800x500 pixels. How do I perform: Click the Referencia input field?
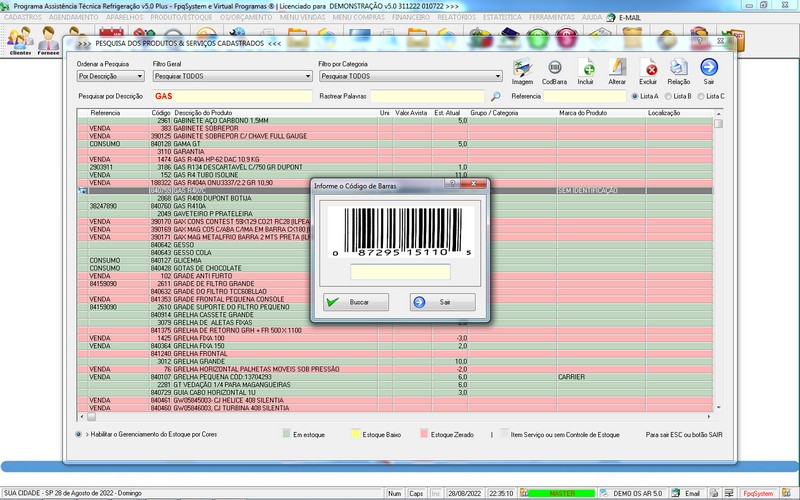click(585, 96)
